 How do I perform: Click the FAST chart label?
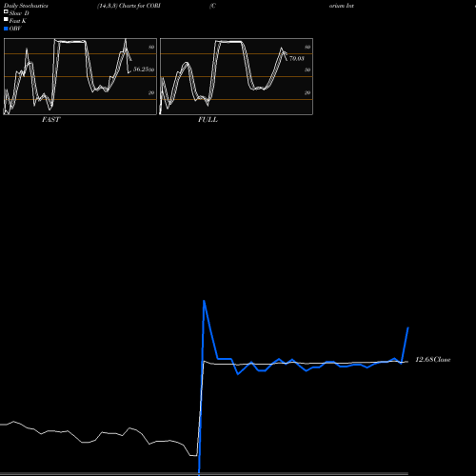[x=50, y=119]
